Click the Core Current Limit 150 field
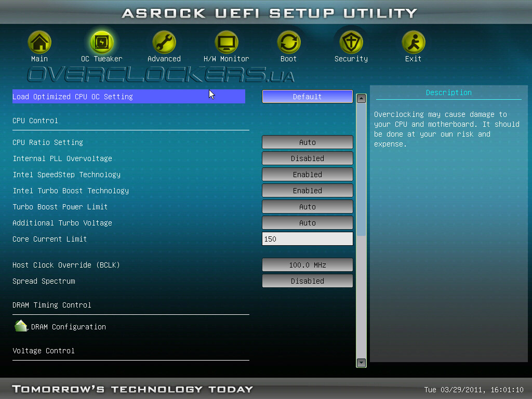 point(308,239)
